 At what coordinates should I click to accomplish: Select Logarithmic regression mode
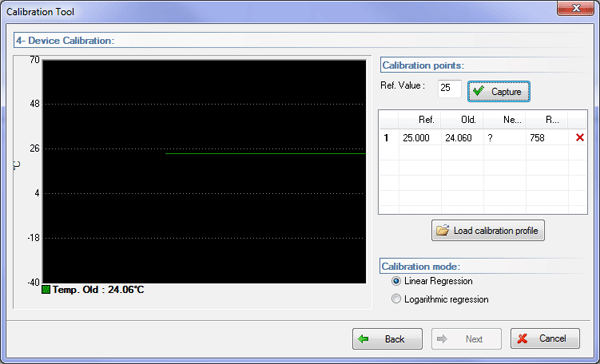coord(396,299)
